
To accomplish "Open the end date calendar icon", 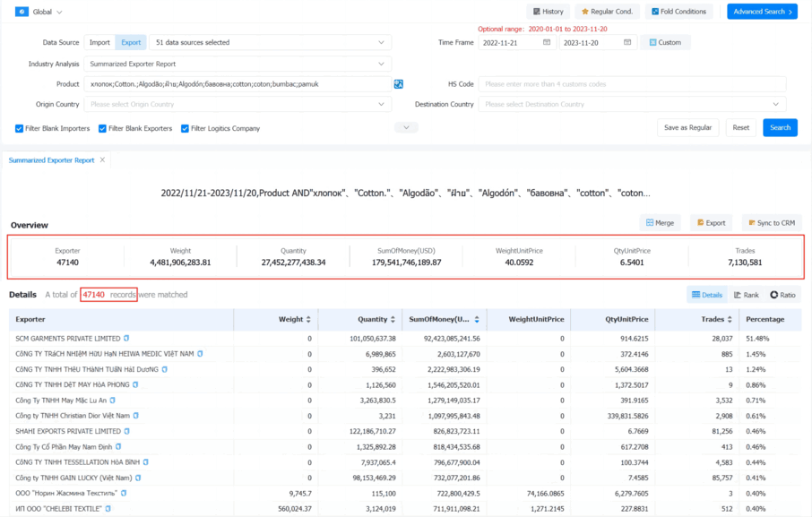I will (x=627, y=42).
